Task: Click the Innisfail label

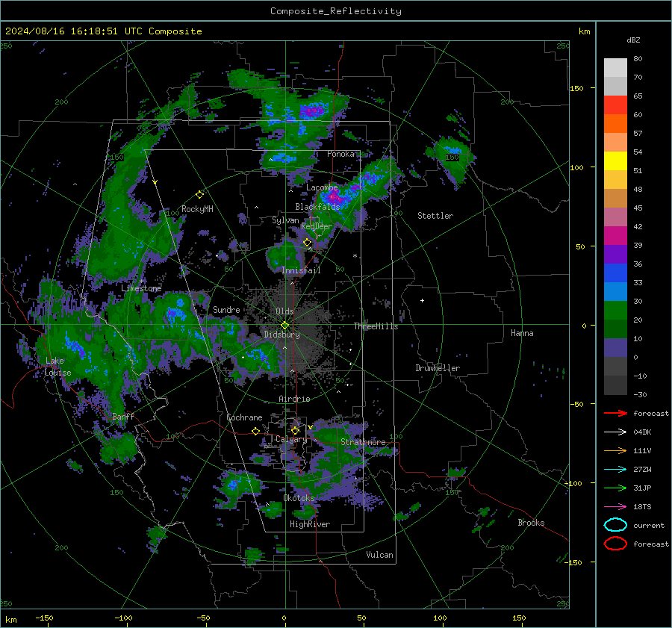Action: coord(301,270)
